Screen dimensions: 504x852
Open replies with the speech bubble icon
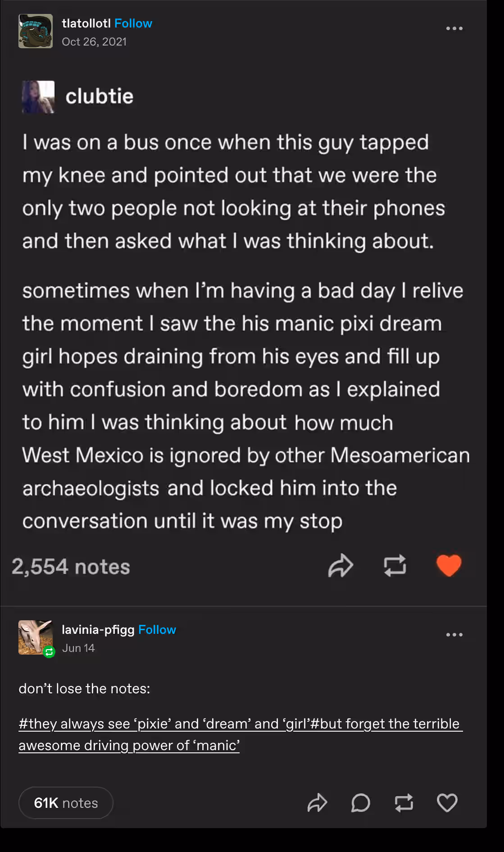click(360, 803)
